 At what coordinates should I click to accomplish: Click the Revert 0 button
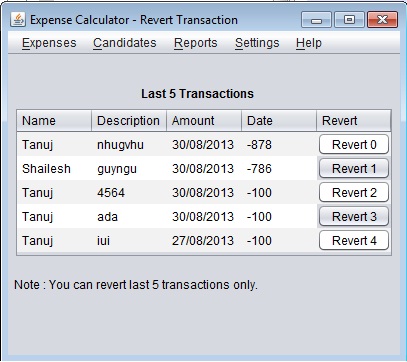point(354,144)
